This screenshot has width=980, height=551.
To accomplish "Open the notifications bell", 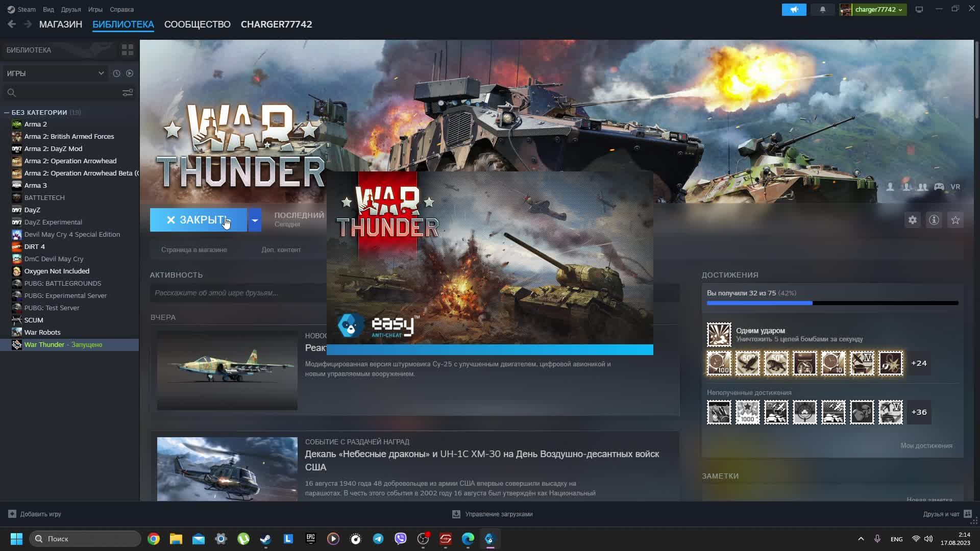I will (x=822, y=10).
